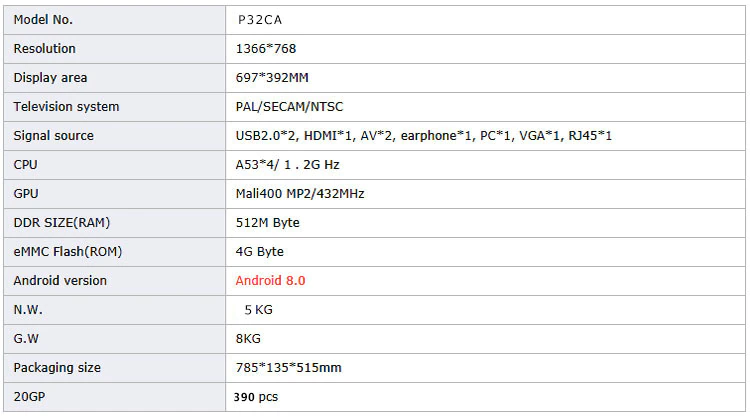The image size is (750, 419).
Task: Click the eMMC Flash(ROM) label
Action: 68,252
